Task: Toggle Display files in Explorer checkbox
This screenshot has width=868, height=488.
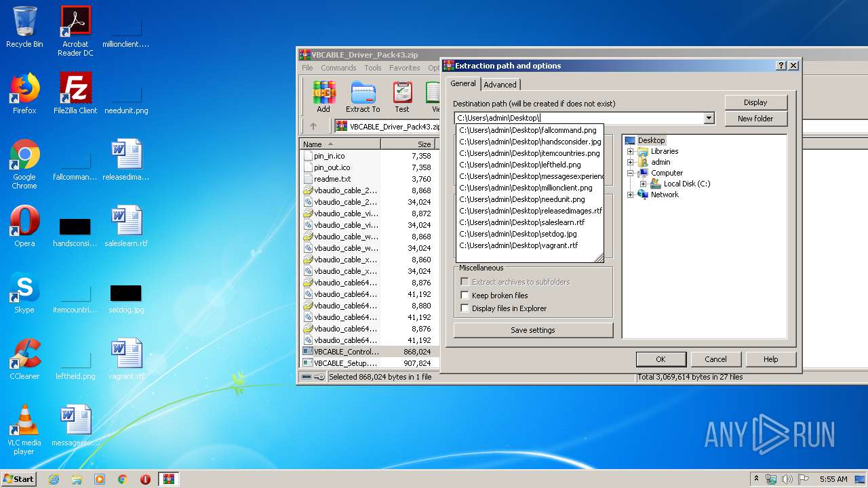Action: click(465, 308)
